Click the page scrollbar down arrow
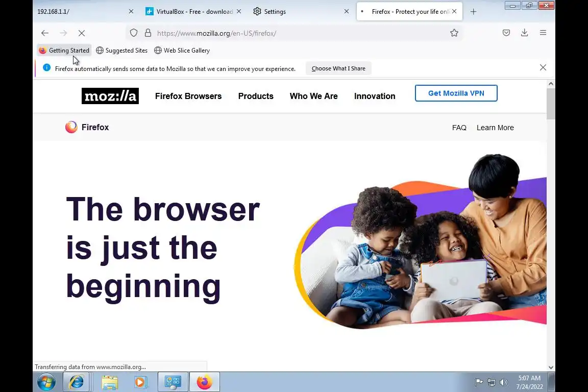This screenshot has width=588, height=392. pos(551,367)
